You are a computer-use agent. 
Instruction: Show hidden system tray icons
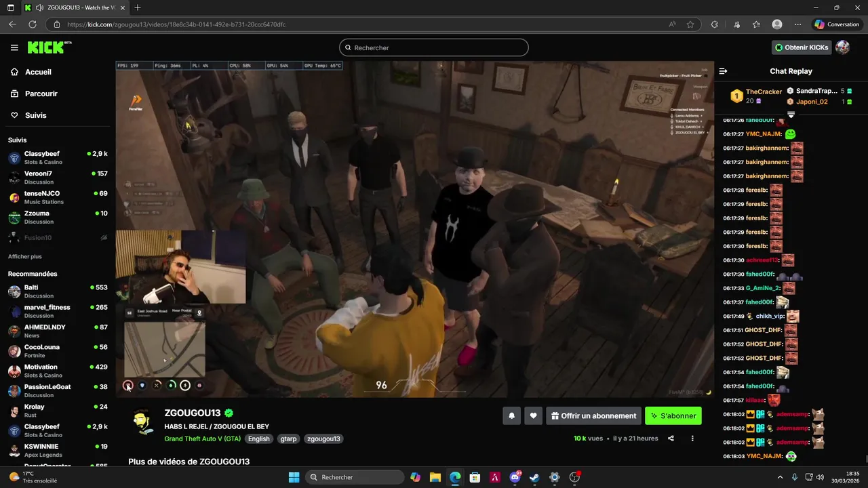tap(780, 477)
